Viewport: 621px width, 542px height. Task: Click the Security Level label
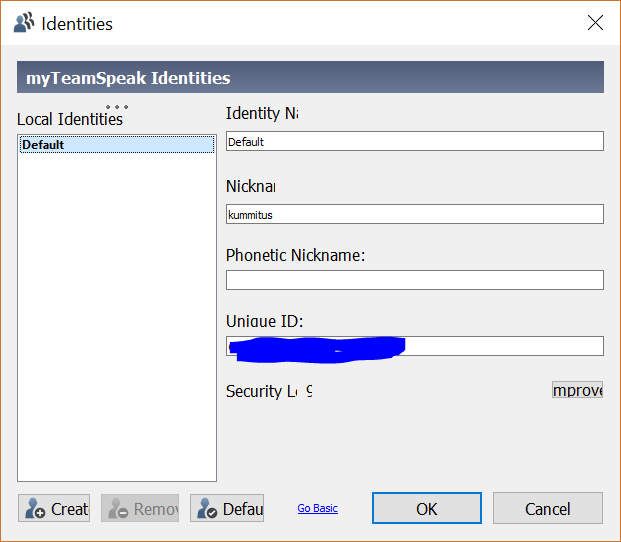point(268,391)
